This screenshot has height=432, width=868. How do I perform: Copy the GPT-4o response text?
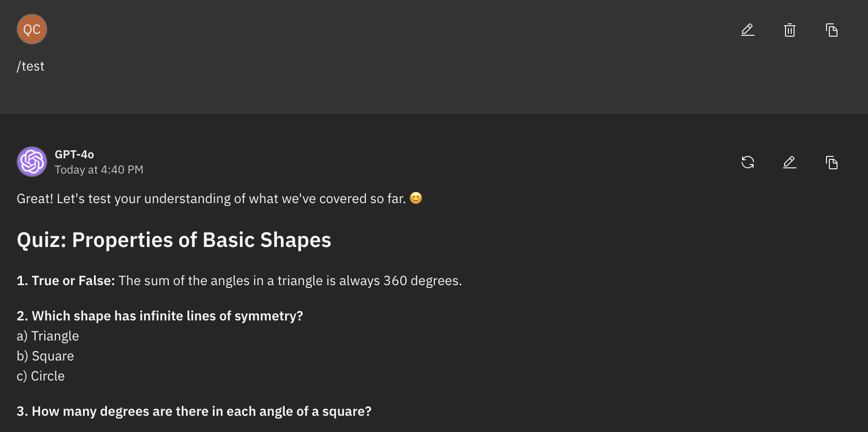831,163
